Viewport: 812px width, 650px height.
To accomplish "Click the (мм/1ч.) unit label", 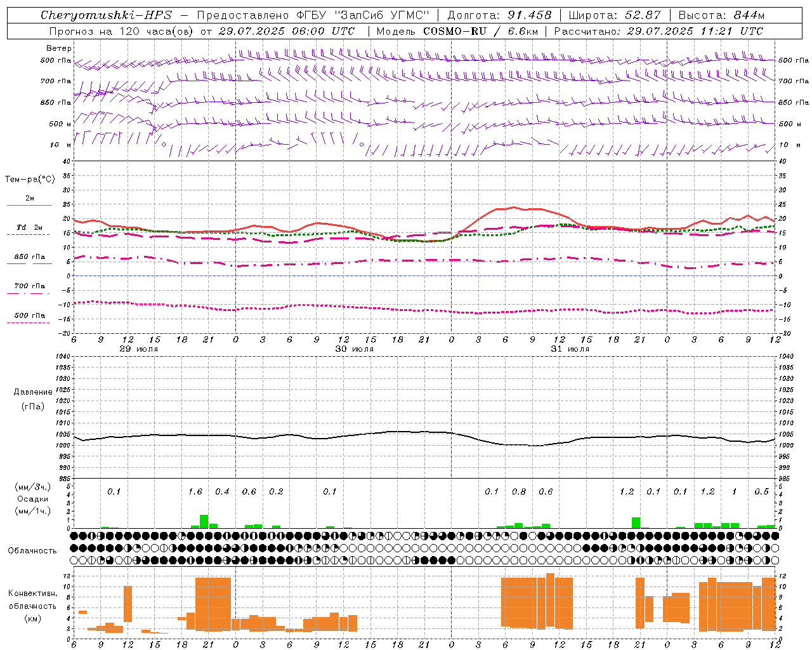I will coord(32,511).
